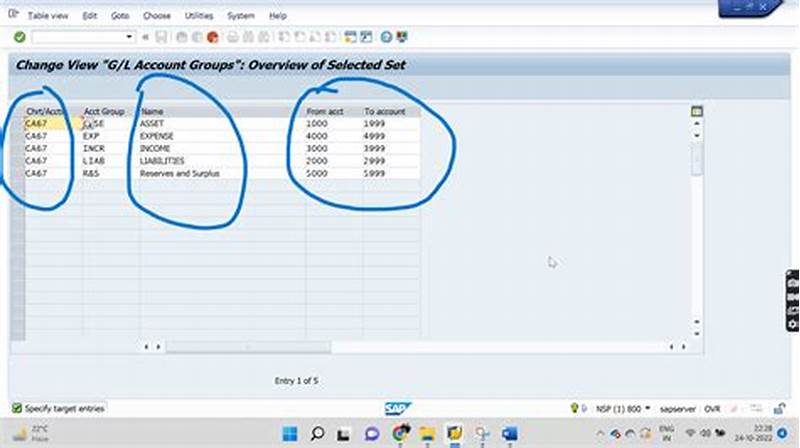Viewport: 800px width, 448px height.
Task: Open Google Chrome from the taskbar
Action: [x=401, y=434]
